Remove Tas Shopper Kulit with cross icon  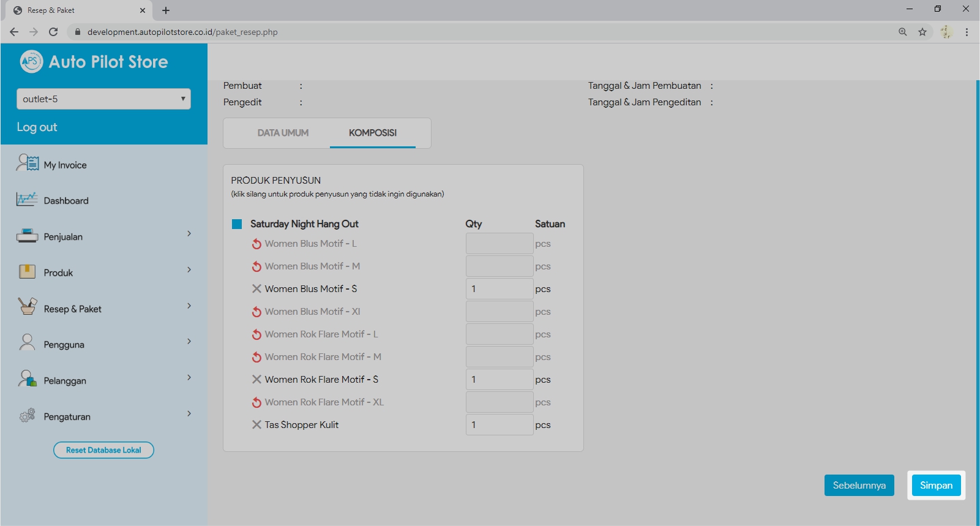(256, 424)
